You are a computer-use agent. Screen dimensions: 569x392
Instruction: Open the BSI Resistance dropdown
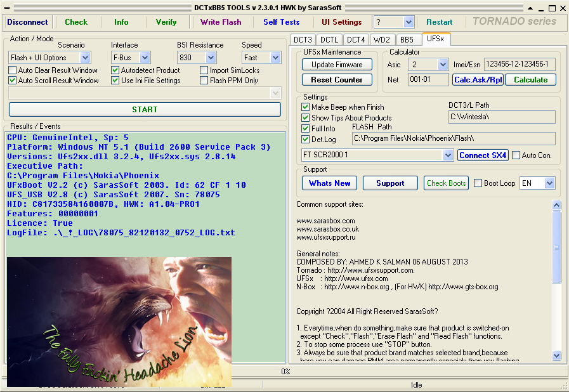211,57
